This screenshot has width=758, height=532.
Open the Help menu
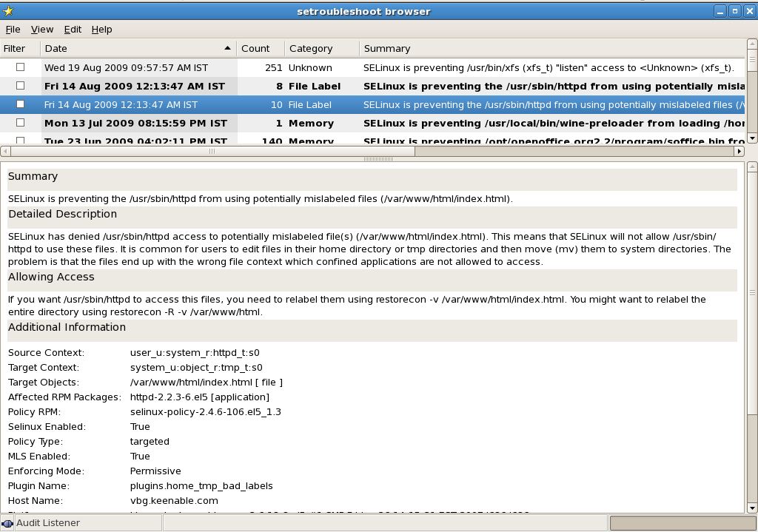coord(101,30)
